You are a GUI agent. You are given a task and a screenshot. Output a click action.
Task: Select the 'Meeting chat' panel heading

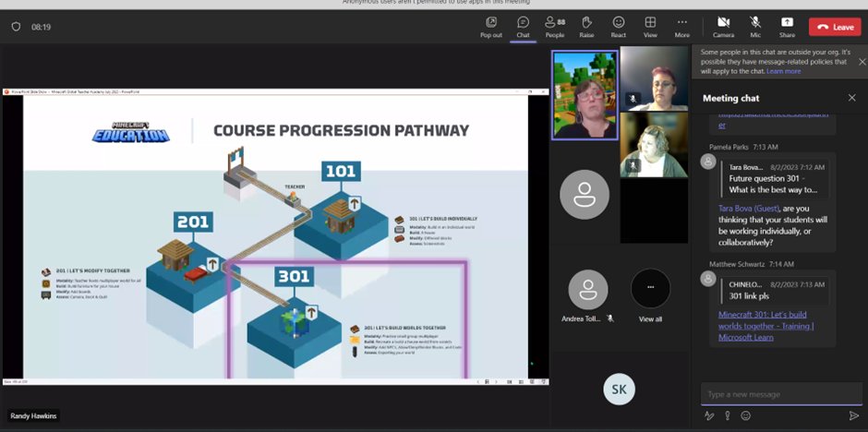730,98
